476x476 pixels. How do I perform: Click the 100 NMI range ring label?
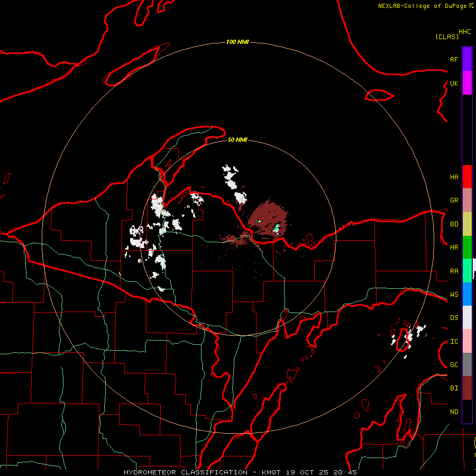click(237, 42)
